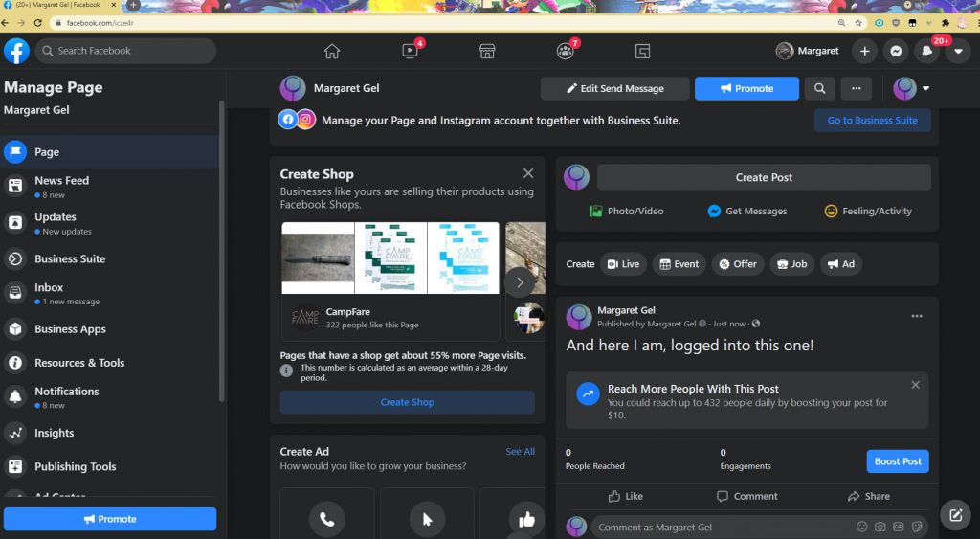Create an Ad from Create row
Image resolution: width=980 pixels, height=539 pixels.
coord(841,264)
